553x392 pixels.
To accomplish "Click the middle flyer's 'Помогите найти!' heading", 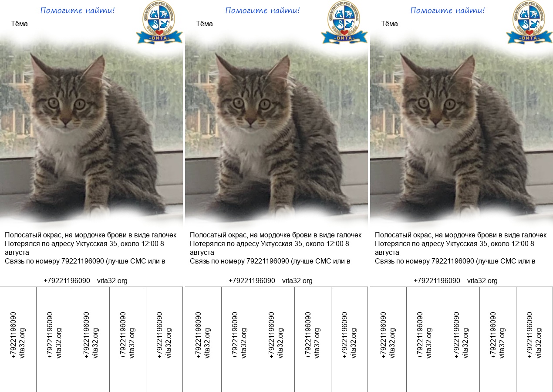I will [x=263, y=10].
